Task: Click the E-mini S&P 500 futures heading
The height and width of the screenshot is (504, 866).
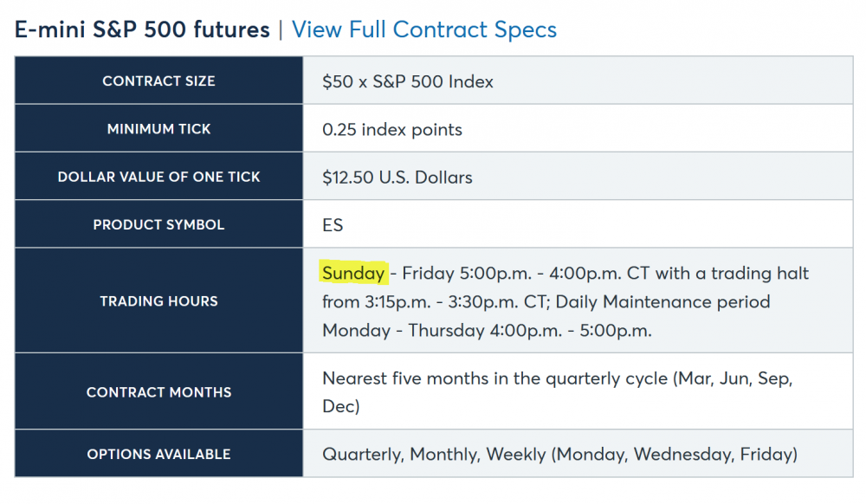Action: pos(143,29)
